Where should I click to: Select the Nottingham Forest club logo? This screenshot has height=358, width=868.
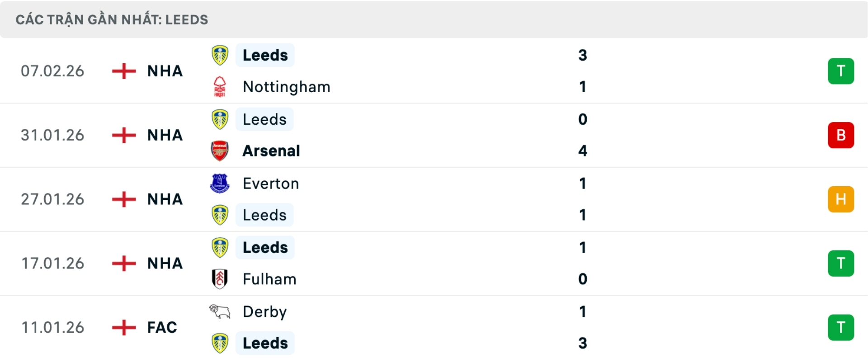point(220,87)
